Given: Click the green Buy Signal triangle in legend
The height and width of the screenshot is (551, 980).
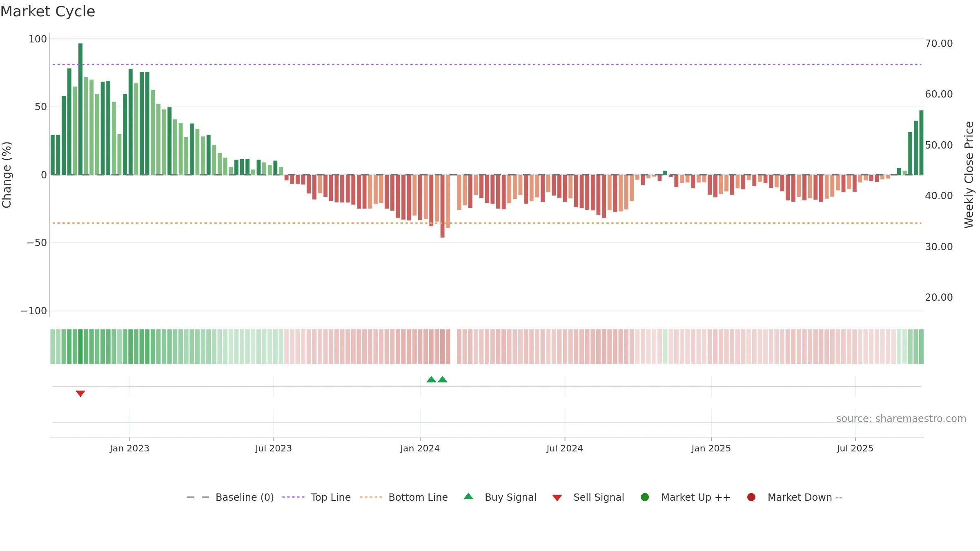Looking at the screenshot, I should click(468, 496).
